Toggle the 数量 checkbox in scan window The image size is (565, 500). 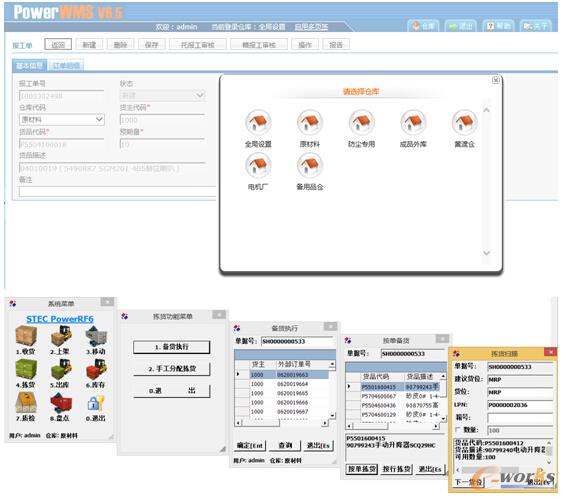click(458, 429)
